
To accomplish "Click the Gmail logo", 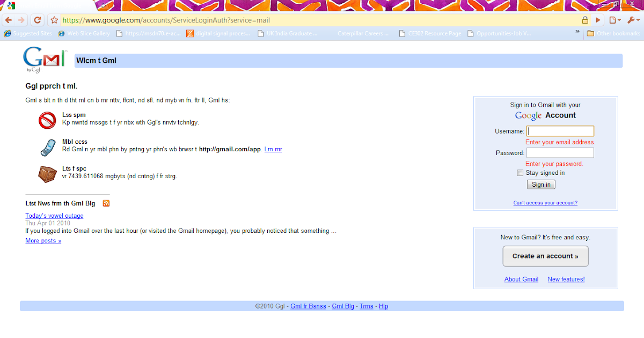I will pos(45,60).
